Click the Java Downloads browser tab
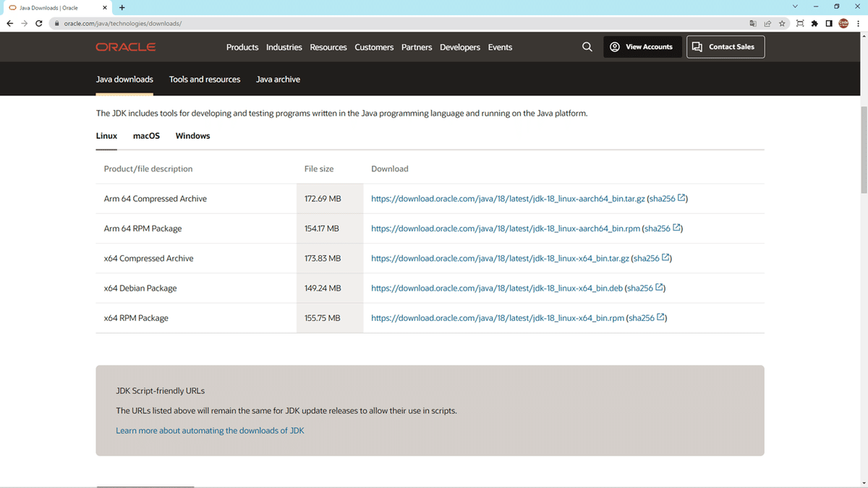The height and width of the screenshot is (488, 868). [58, 7]
